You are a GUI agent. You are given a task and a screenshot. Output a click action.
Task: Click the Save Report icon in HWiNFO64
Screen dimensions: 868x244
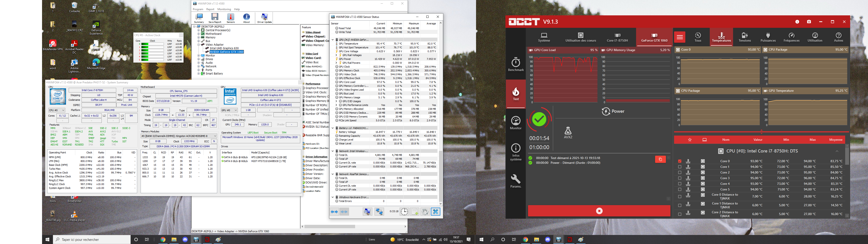click(215, 18)
